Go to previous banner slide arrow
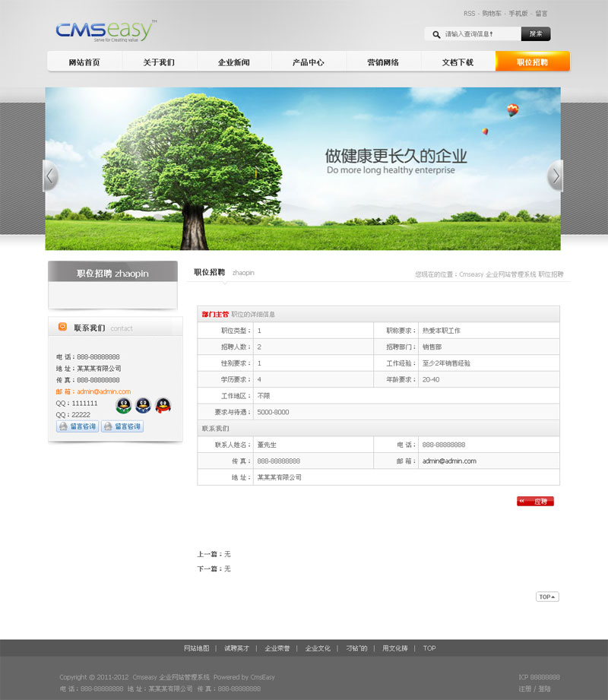608x700 pixels. pyautogui.click(x=50, y=176)
